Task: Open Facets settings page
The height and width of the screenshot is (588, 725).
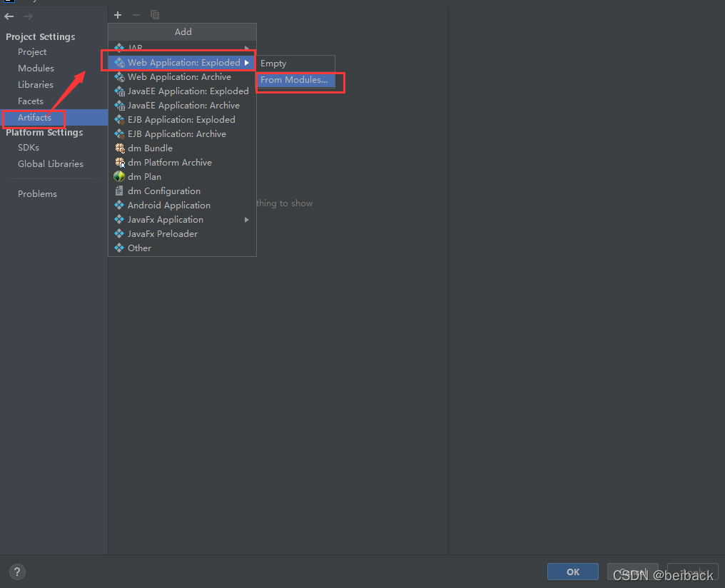Action: point(31,101)
